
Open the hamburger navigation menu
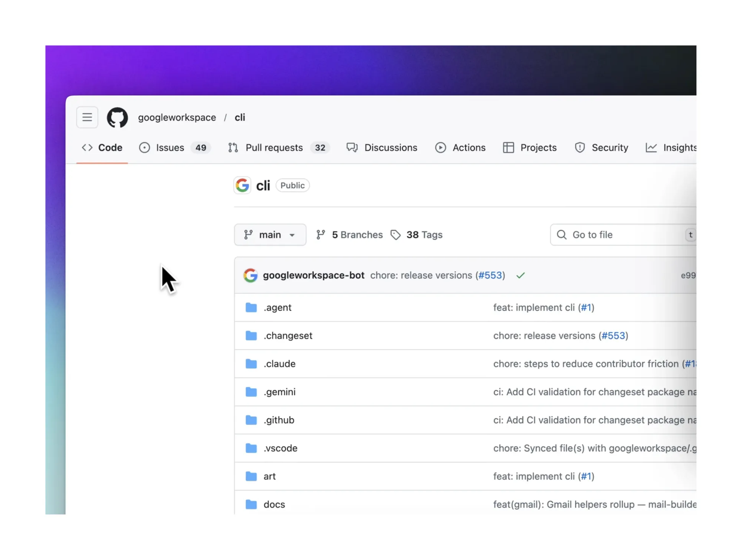[87, 117]
